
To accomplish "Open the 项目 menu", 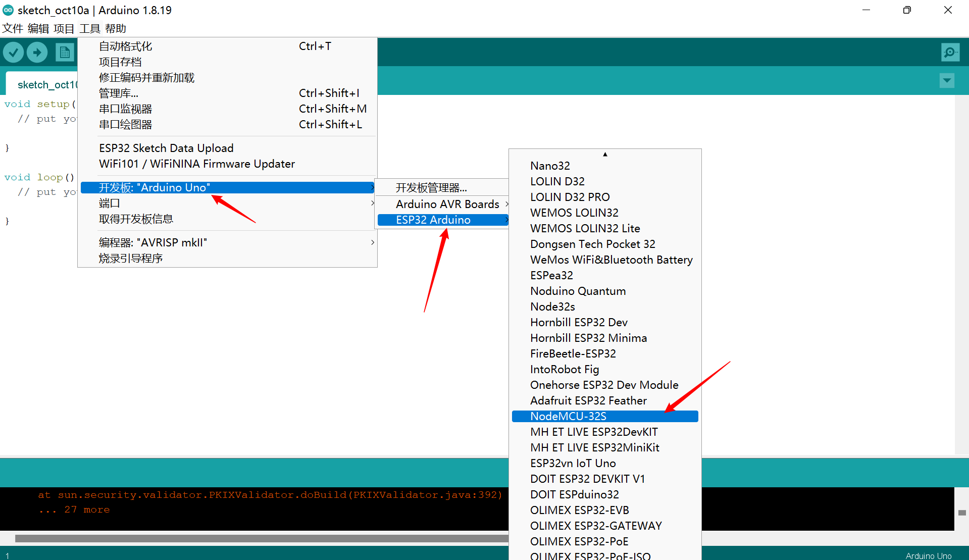I will pos(64,29).
